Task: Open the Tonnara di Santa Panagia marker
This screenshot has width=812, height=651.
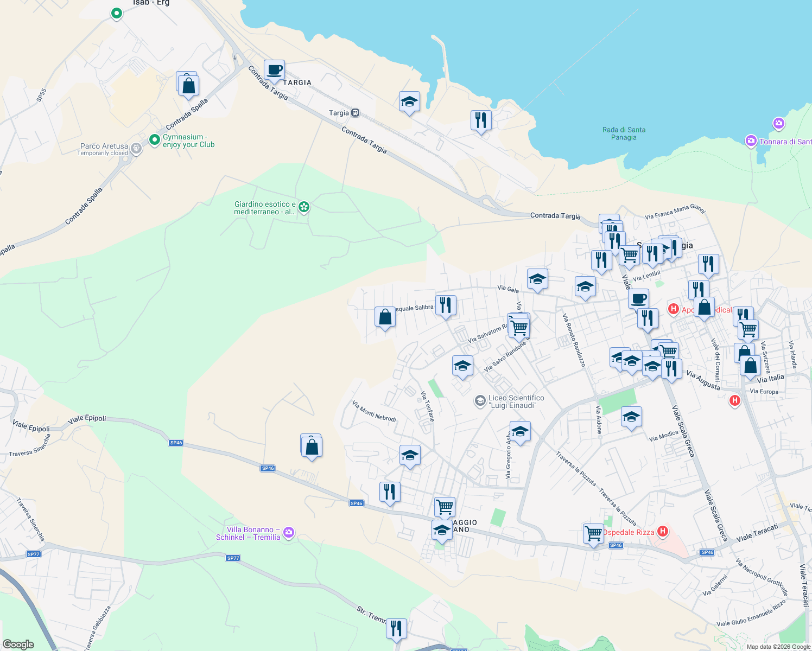Action: point(751,141)
